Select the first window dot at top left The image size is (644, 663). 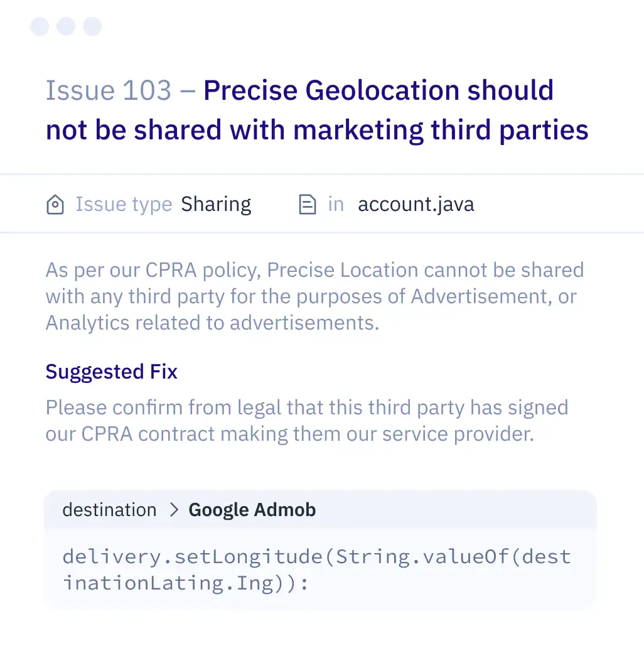point(40,26)
